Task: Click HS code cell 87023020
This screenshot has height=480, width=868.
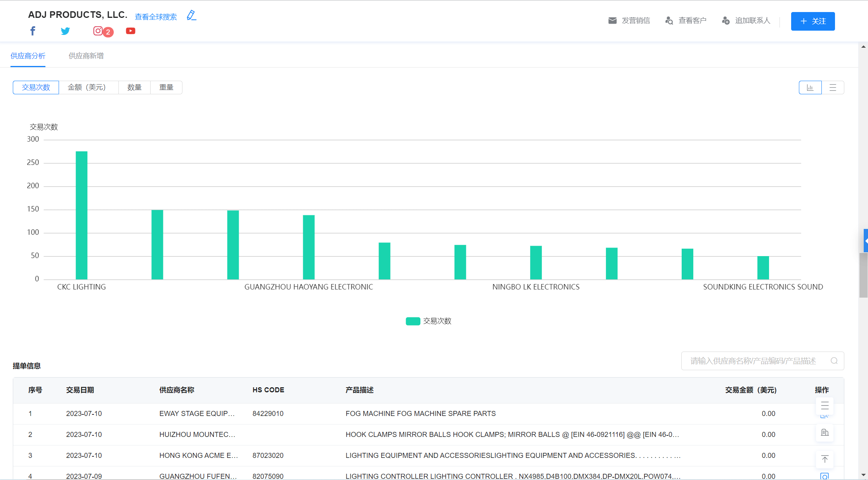Action: click(x=268, y=456)
